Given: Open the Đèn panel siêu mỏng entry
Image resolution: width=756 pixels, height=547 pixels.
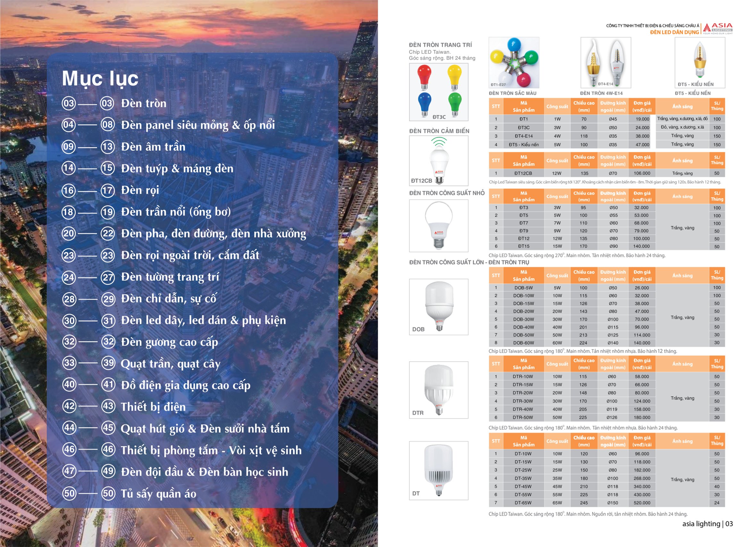Looking at the screenshot, I should click(198, 125).
